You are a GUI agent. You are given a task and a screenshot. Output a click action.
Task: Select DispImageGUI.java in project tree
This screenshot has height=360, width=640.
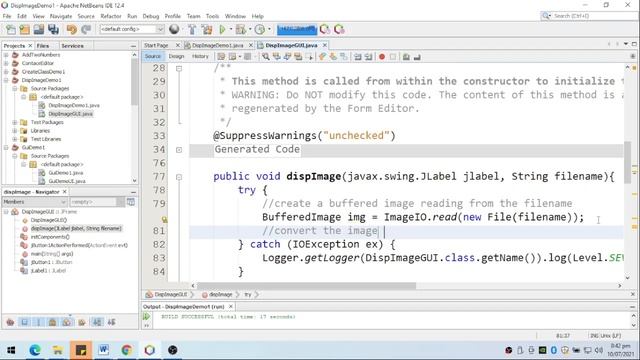click(70, 114)
